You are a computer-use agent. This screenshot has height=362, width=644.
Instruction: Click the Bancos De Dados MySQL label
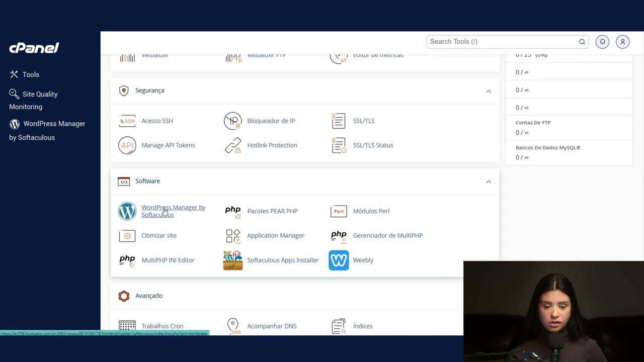click(548, 148)
